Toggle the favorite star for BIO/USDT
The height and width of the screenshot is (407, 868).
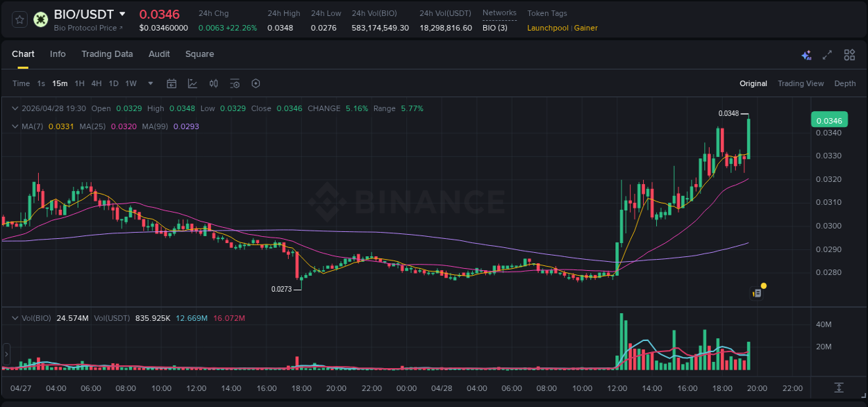pos(18,19)
